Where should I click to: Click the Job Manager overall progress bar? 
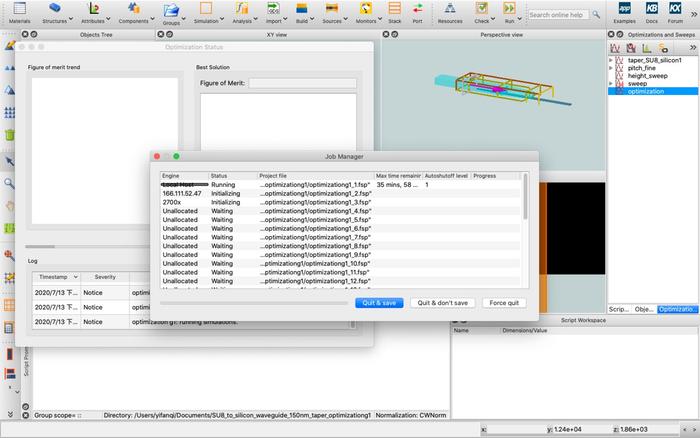254,303
